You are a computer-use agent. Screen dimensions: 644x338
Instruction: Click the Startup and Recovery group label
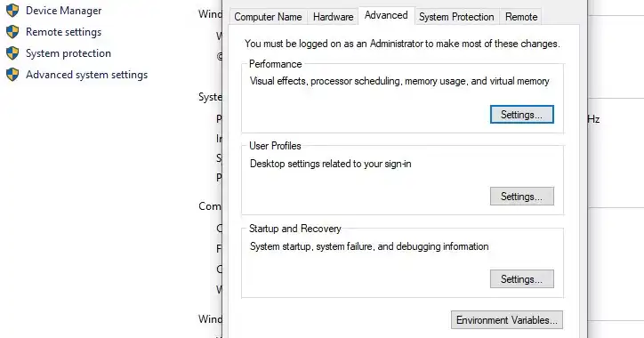pyautogui.click(x=295, y=229)
